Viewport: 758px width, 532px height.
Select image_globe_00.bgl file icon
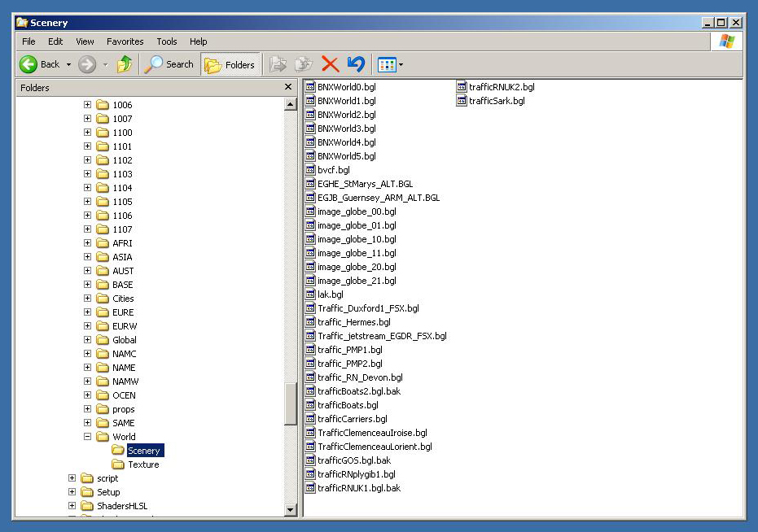pyautogui.click(x=311, y=211)
